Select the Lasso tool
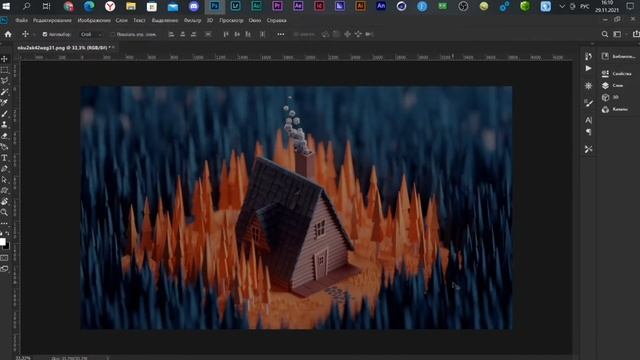640x360 pixels. pyautogui.click(x=4, y=81)
